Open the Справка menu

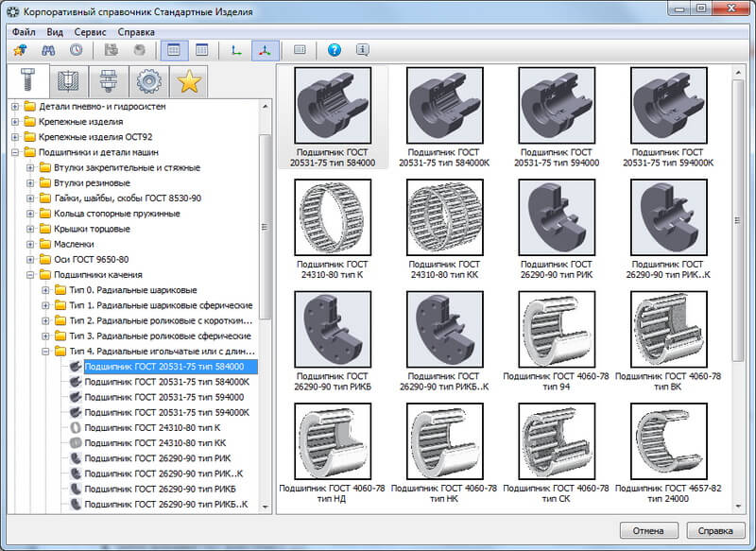pos(136,32)
